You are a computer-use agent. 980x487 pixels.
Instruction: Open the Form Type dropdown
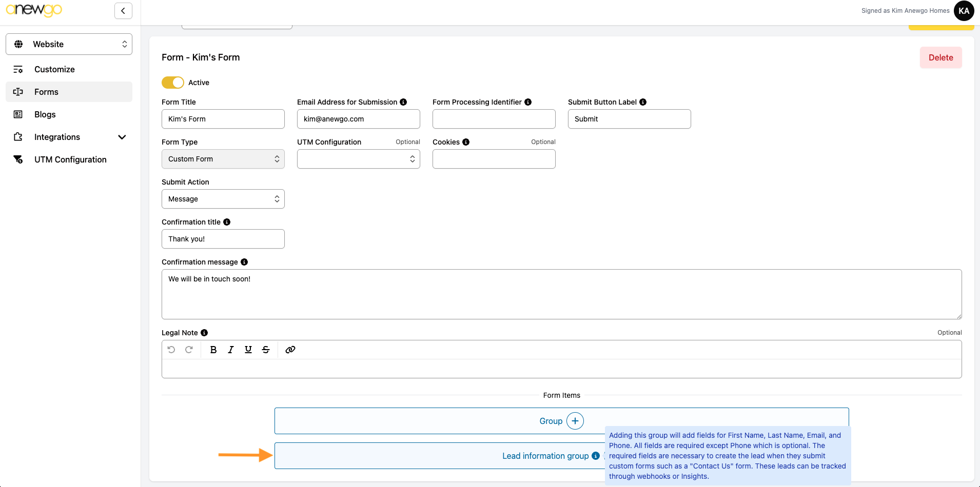pos(223,159)
